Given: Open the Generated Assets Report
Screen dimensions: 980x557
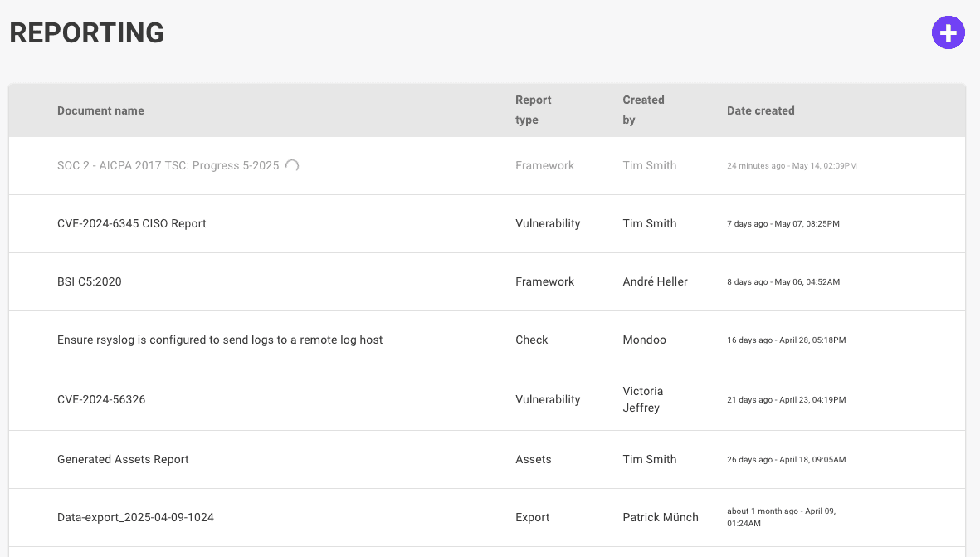Looking at the screenshot, I should tap(123, 459).
